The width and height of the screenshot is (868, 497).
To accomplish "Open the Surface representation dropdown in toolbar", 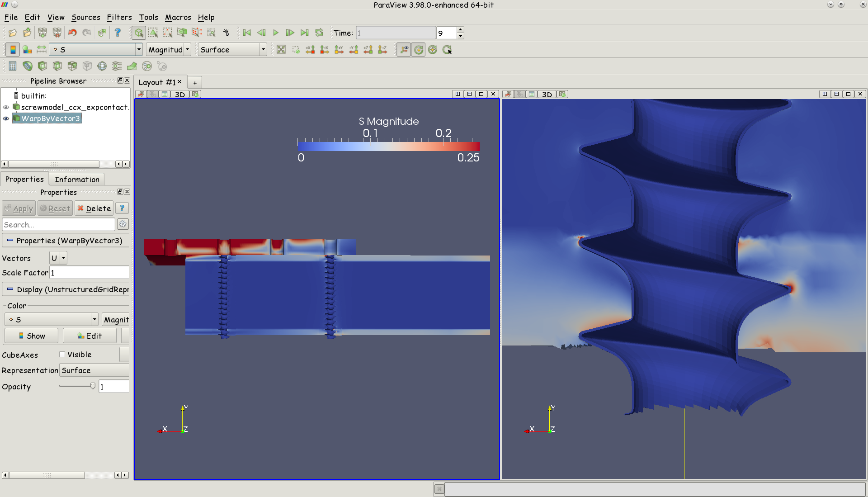I will pyautogui.click(x=232, y=50).
